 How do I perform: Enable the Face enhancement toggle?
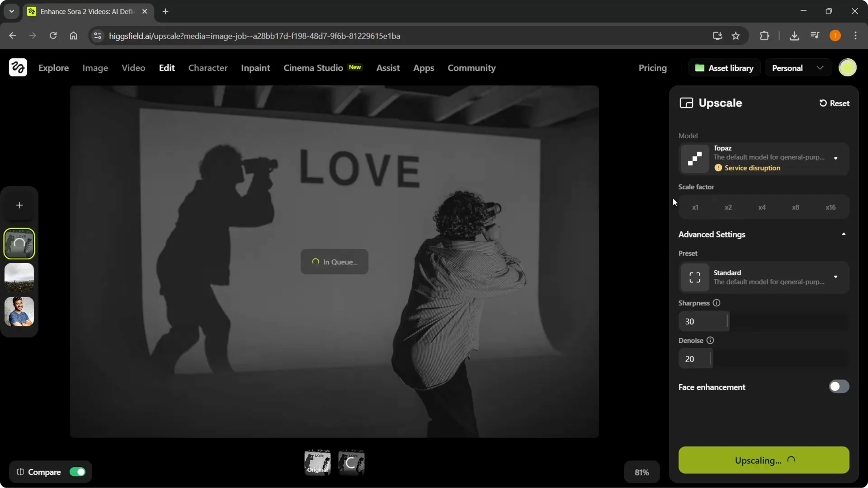point(839,387)
